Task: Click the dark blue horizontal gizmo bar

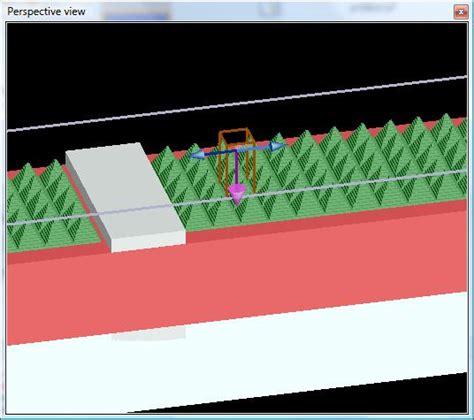Action: click(x=237, y=151)
